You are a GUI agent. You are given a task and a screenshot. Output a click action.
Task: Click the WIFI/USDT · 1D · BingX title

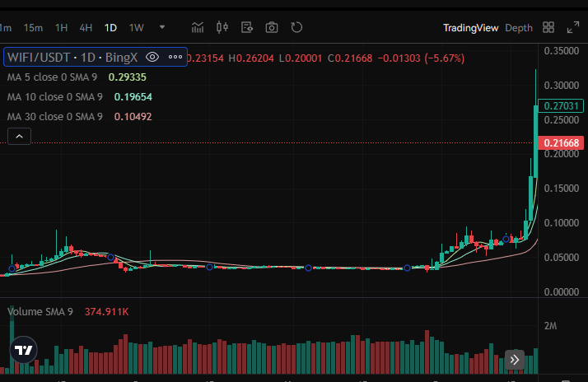[72, 58]
